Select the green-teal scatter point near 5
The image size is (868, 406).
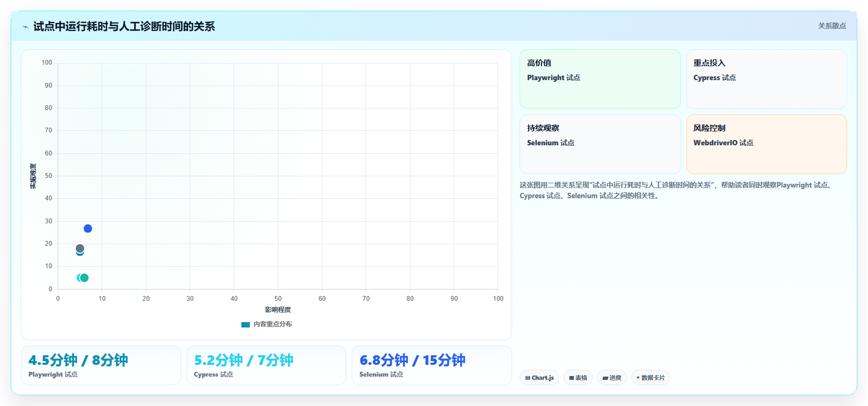tap(84, 278)
